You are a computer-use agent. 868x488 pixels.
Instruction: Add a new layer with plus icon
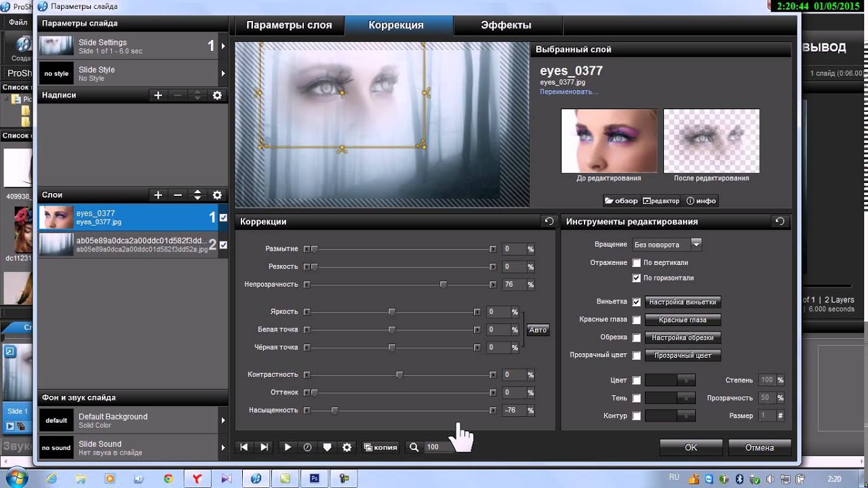tap(158, 195)
